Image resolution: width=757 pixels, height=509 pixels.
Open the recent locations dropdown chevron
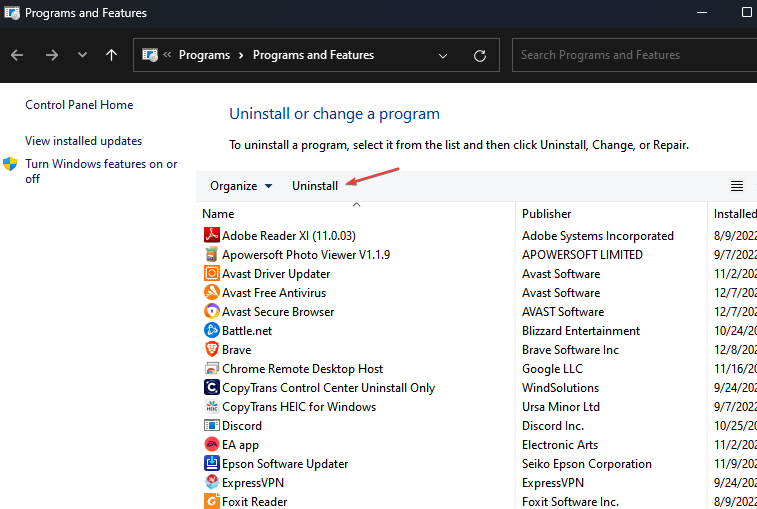[x=83, y=55]
